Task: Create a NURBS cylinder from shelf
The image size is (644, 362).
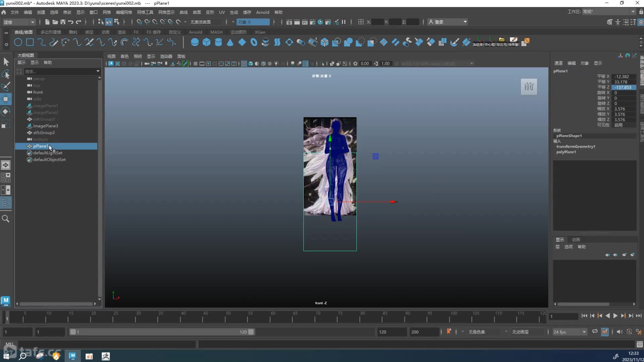Action: pos(218,42)
